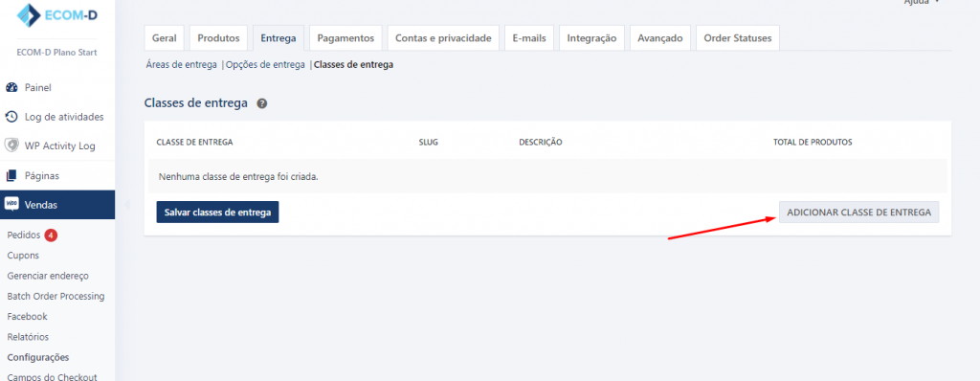Open Configurações submenu item
The image size is (980, 381).
tap(38, 357)
